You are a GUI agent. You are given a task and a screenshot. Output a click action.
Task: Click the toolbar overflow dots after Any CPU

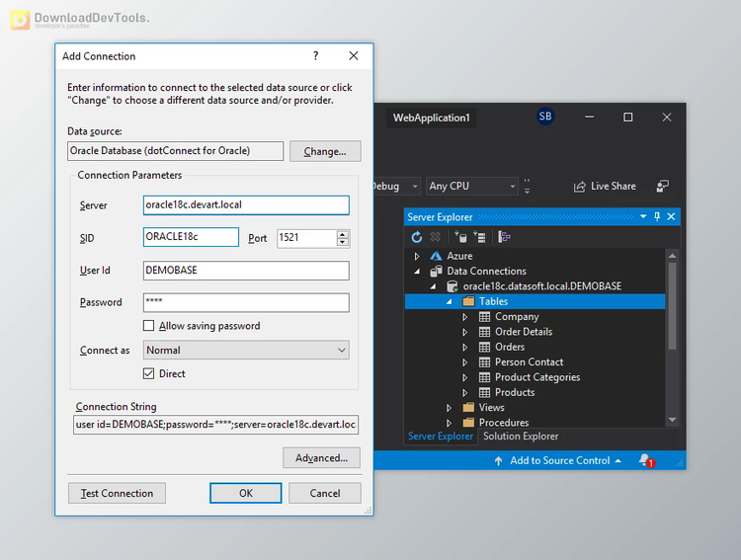tap(527, 187)
